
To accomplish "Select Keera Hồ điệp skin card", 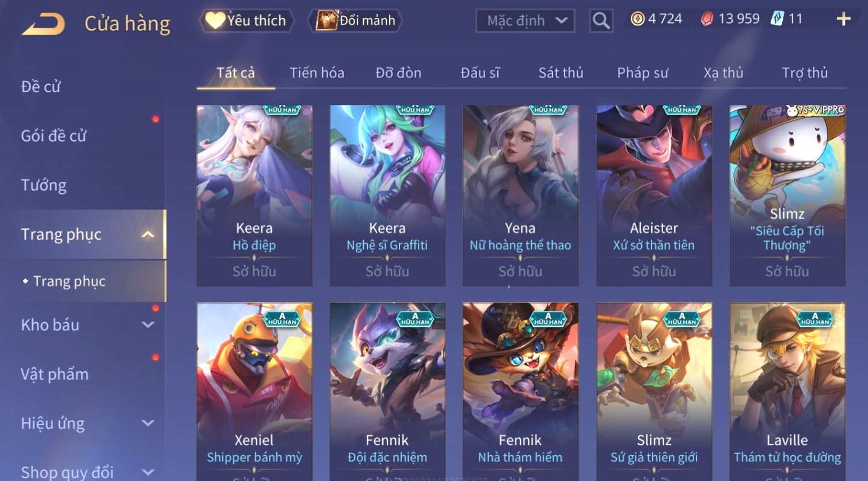I will pos(254,196).
